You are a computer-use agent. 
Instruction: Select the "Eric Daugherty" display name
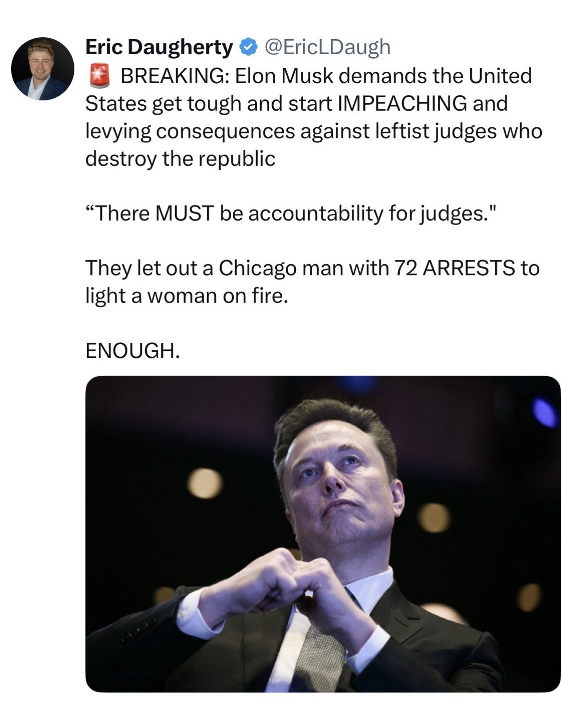[x=159, y=47]
